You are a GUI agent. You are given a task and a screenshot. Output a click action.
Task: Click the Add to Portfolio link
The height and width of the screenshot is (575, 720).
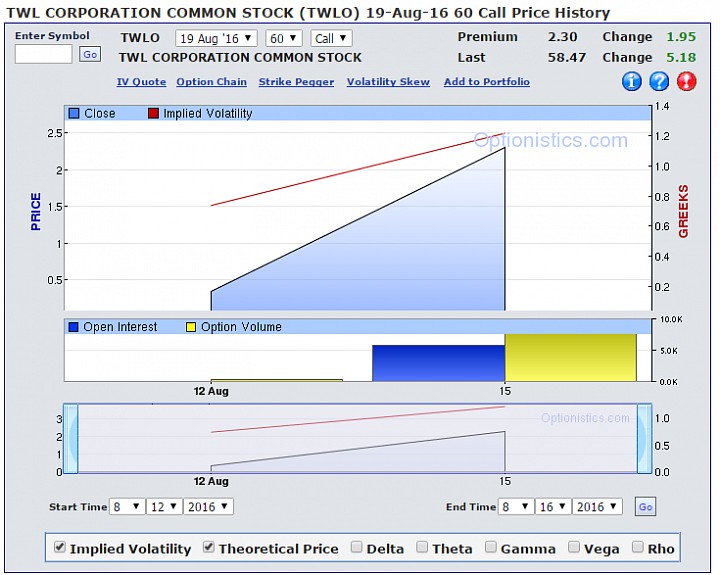point(487,82)
